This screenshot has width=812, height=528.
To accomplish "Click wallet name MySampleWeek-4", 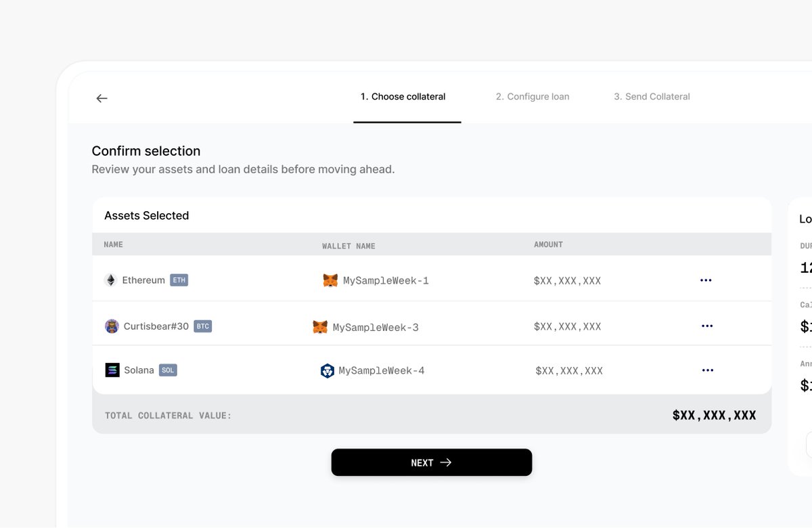I will (x=382, y=371).
